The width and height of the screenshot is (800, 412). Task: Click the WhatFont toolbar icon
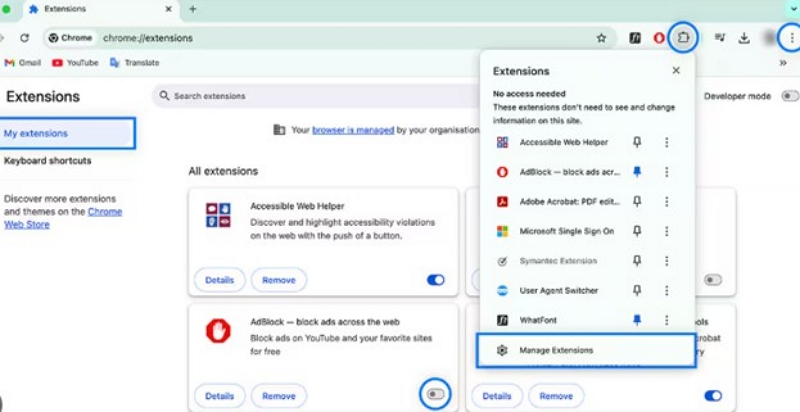pyautogui.click(x=635, y=38)
